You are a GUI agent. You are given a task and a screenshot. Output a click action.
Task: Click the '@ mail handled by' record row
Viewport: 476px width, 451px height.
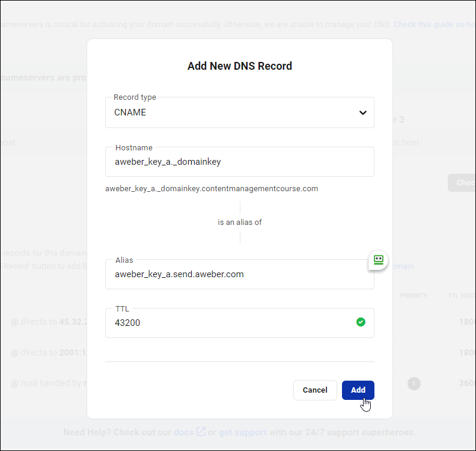click(49, 383)
